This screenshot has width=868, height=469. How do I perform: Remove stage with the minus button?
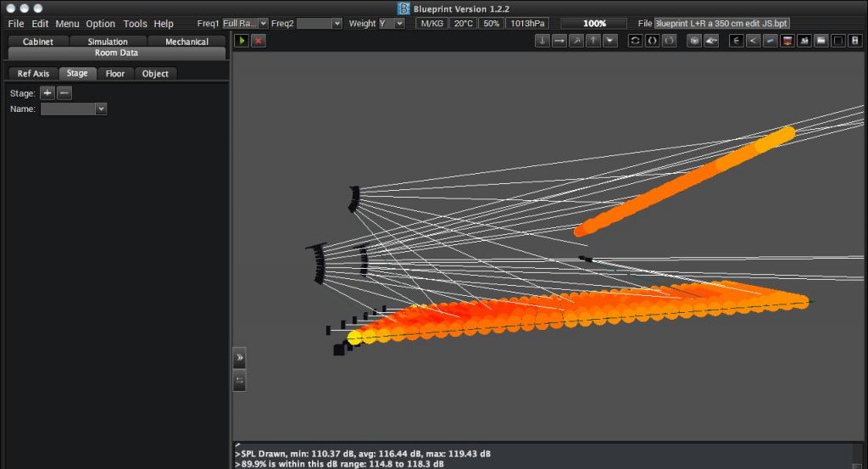(64, 93)
